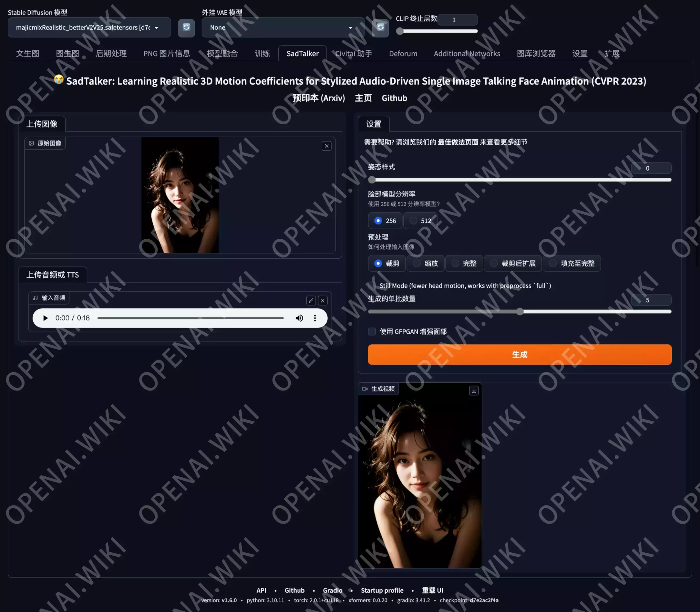Click the orange 生成 button
Image resolution: width=700 pixels, height=612 pixels.
click(x=519, y=354)
